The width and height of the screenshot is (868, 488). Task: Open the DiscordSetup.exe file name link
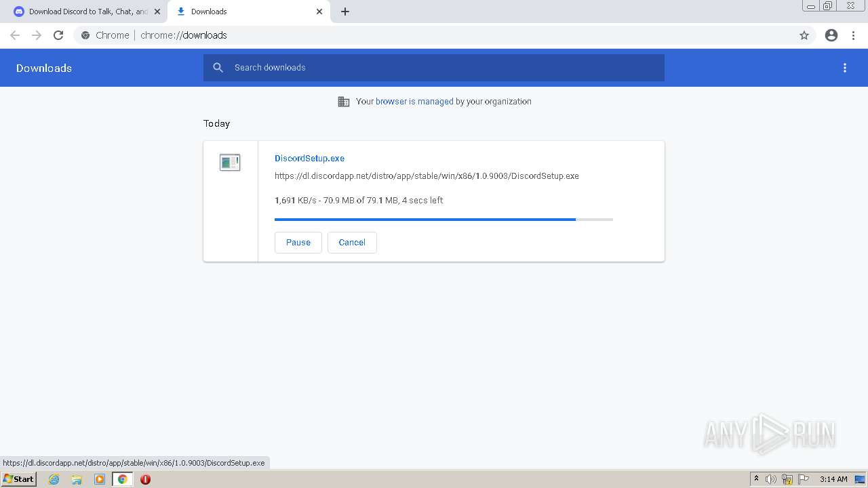309,158
